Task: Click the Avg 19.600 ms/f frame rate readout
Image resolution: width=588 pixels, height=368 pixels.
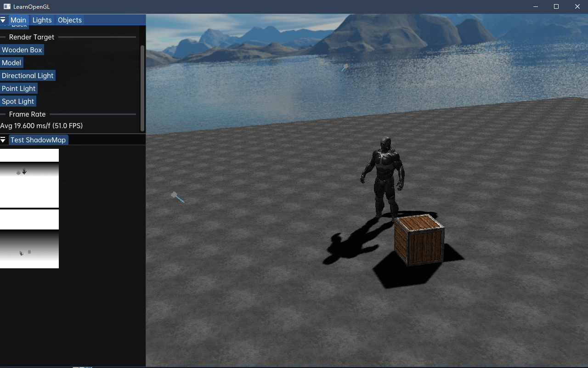Action: pyautogui.click(x=41, y=125)
